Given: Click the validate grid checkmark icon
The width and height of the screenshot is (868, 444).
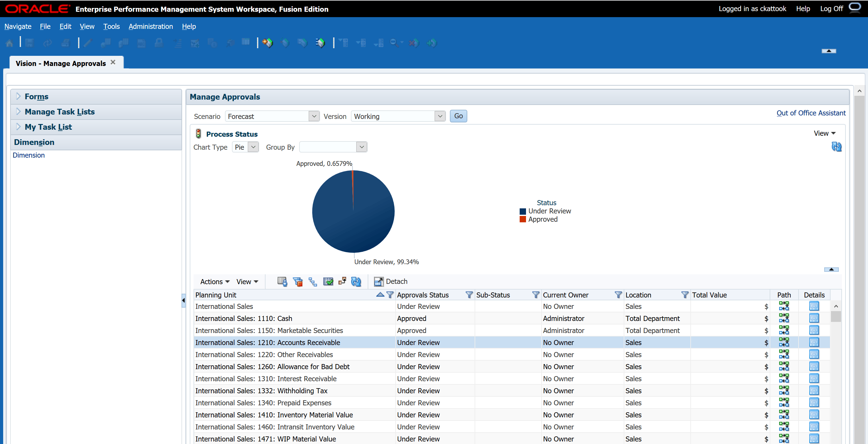Looking at the screenshot, I should [x=328, y=281].
